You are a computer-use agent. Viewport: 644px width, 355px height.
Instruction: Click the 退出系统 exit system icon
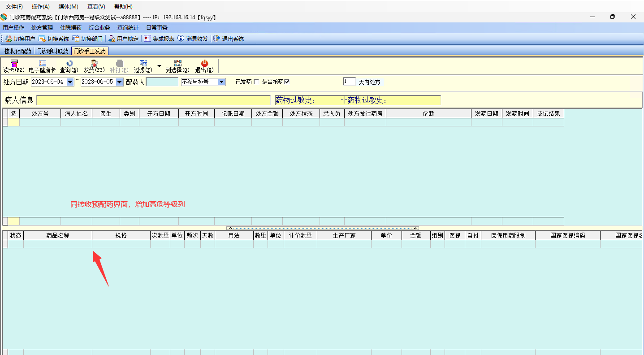(217, 39)
